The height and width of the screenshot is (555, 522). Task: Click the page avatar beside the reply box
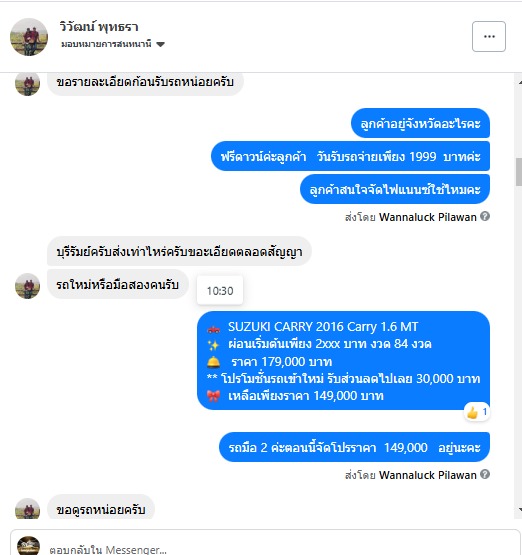coord(28,546)
